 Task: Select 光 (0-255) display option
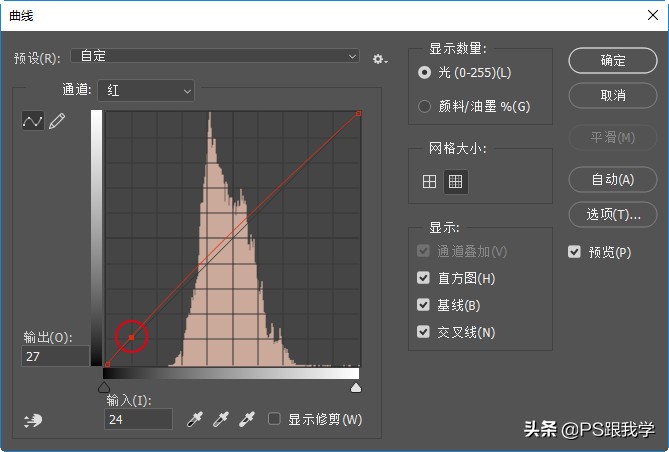(424, 73)
